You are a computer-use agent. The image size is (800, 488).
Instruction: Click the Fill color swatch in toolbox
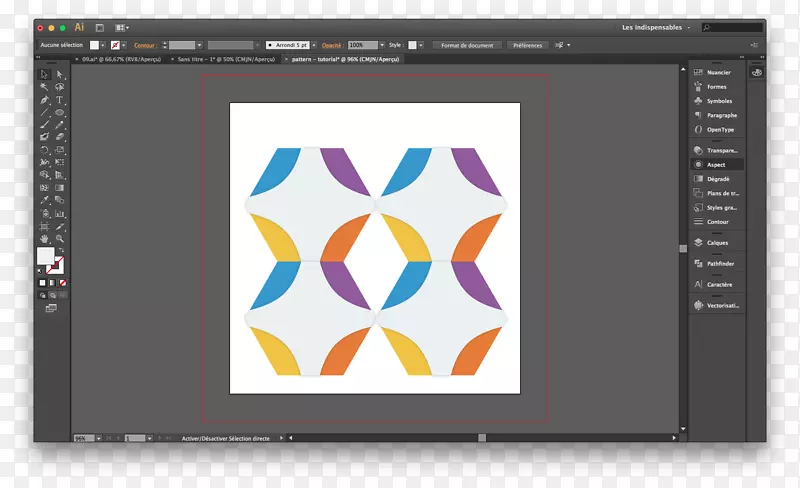click(x=45, y=256)
